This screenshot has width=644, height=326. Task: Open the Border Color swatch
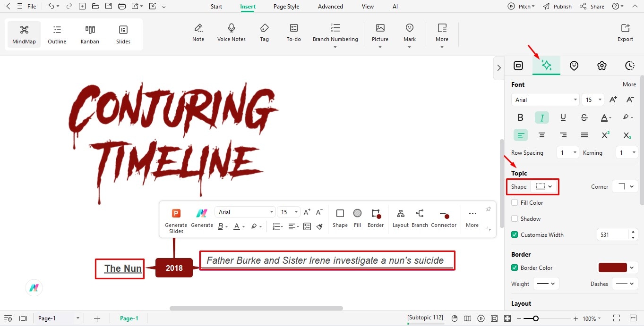618,267
